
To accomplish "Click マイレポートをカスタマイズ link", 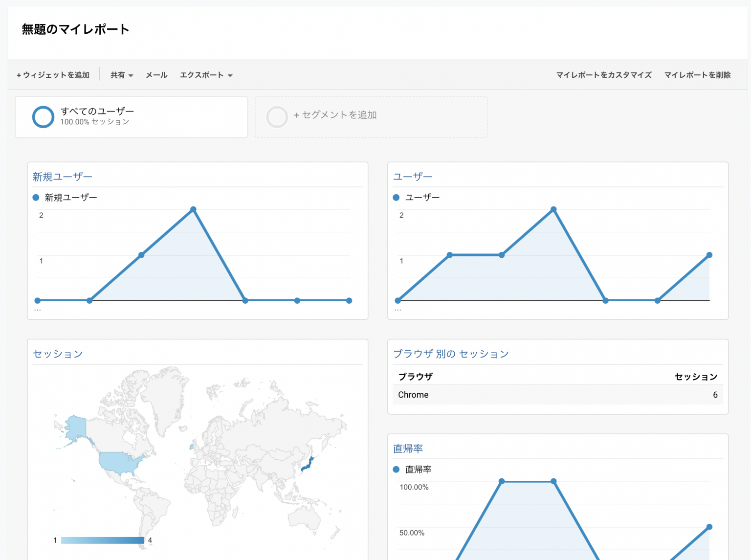I will (603, 75).
